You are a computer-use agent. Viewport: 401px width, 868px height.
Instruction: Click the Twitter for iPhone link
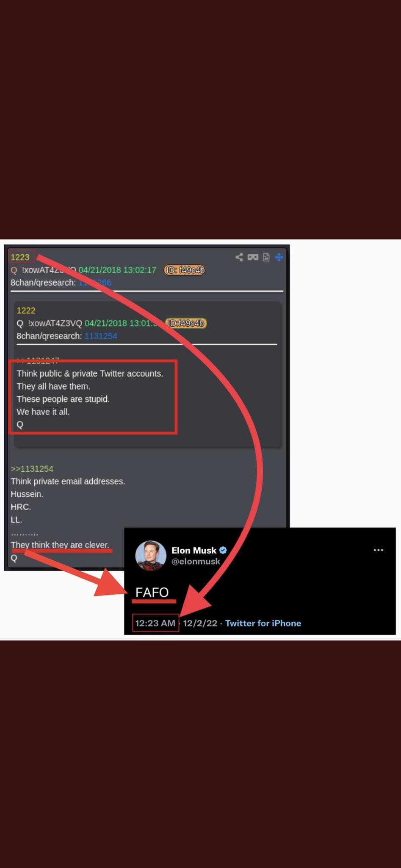(263, 623)
